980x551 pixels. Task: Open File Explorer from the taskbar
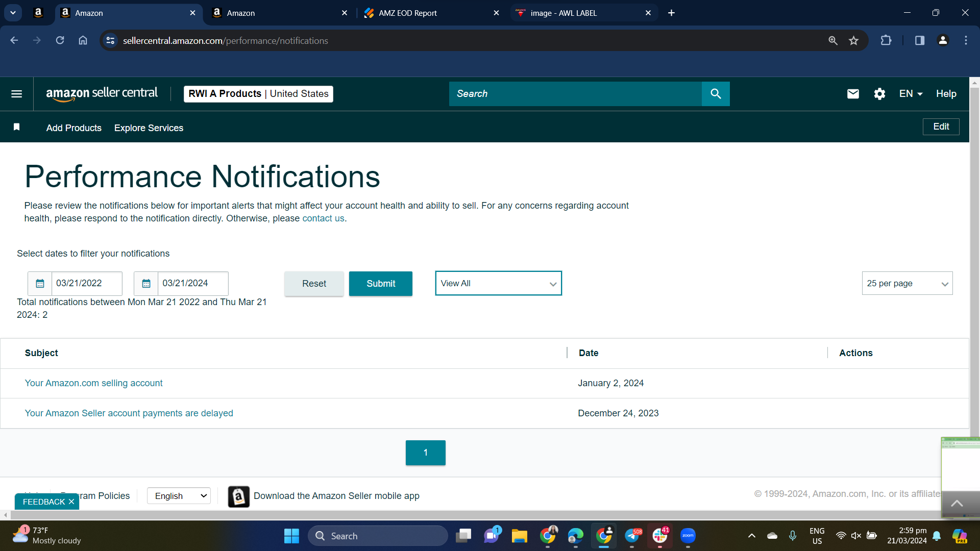[520, 536]
